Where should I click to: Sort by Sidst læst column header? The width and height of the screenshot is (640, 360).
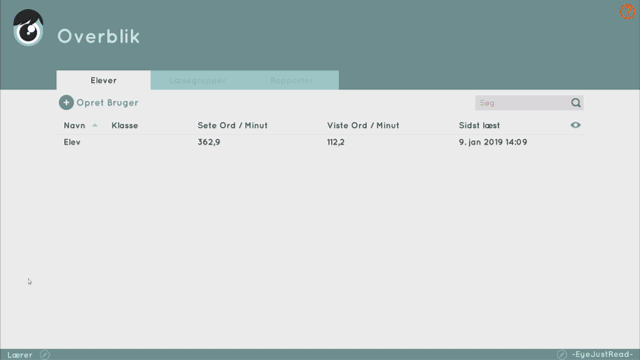[479, 125]
